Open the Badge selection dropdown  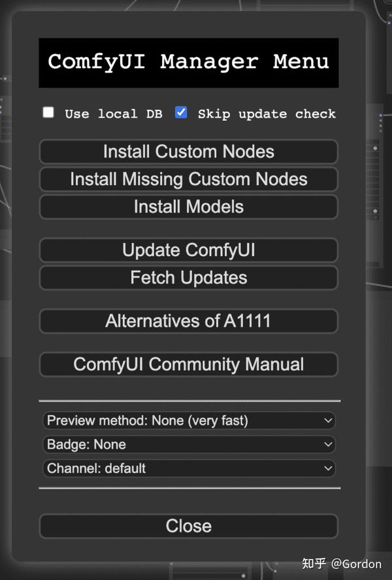coord(188,444)
